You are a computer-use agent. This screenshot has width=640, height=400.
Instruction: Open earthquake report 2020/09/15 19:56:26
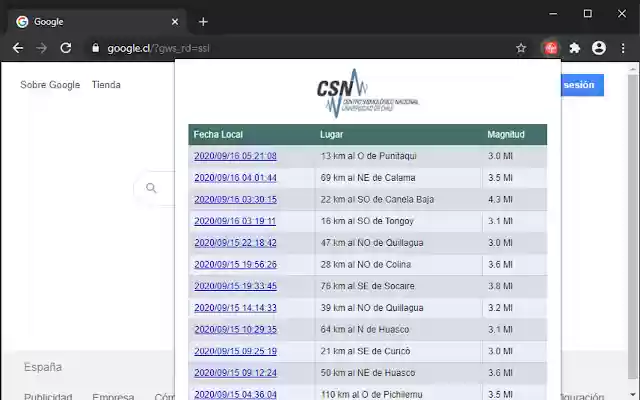pyautogui.click(x=236, y=264)
